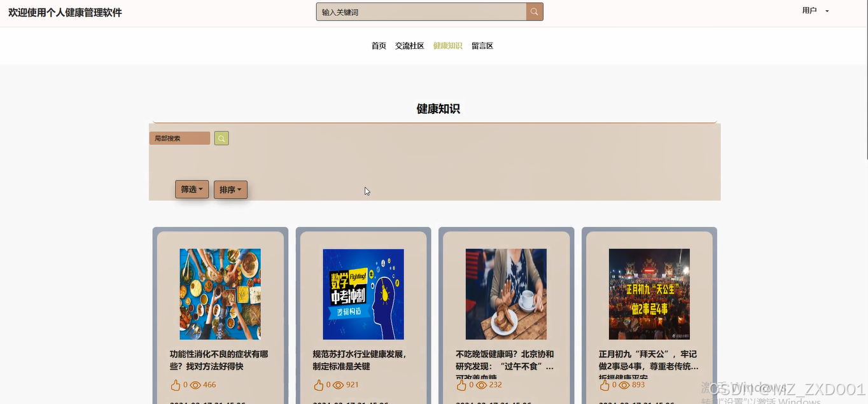
Task: Expand the 排序 sort dropdown
Action: tap(230, 190)
